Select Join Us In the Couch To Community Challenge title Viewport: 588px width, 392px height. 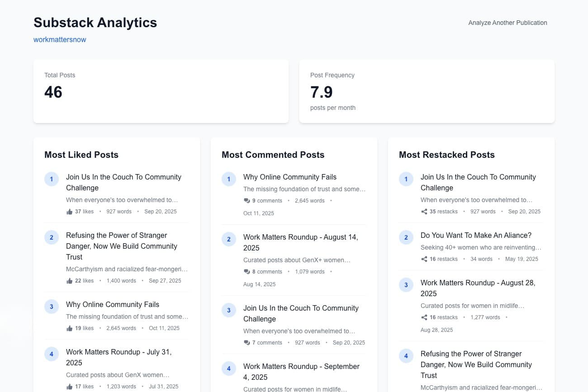pyautogui.click(x=123, y=182)
